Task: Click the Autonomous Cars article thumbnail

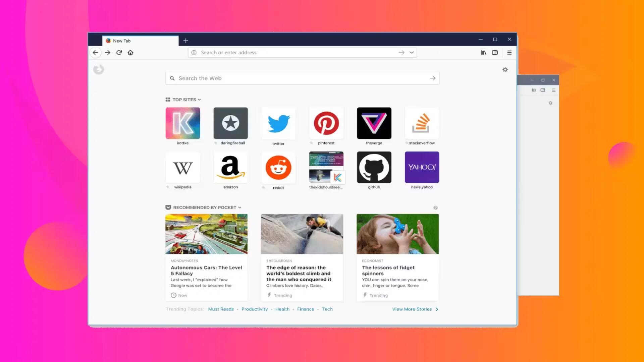Action: click(206, 234)
